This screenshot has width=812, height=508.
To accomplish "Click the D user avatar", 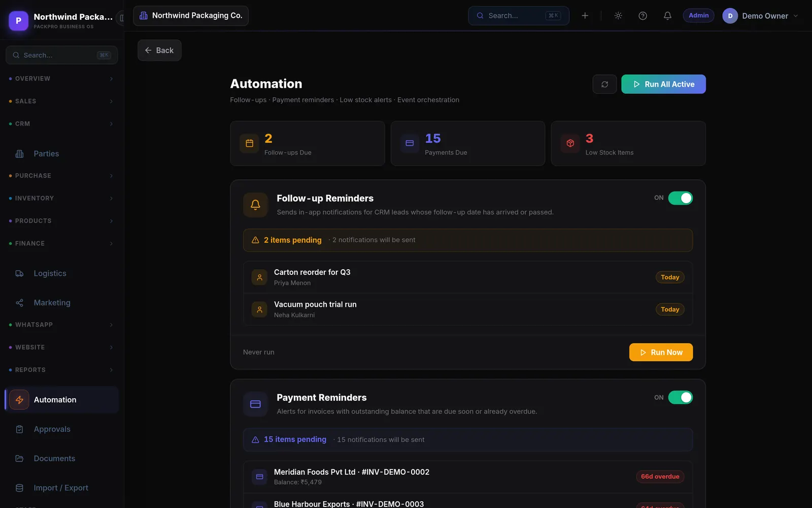I will [x=730, y=16].
